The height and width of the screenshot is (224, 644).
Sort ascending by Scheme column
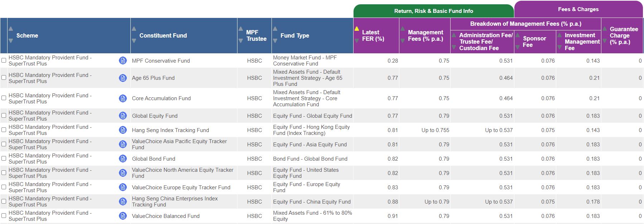(x=11, y=29)
